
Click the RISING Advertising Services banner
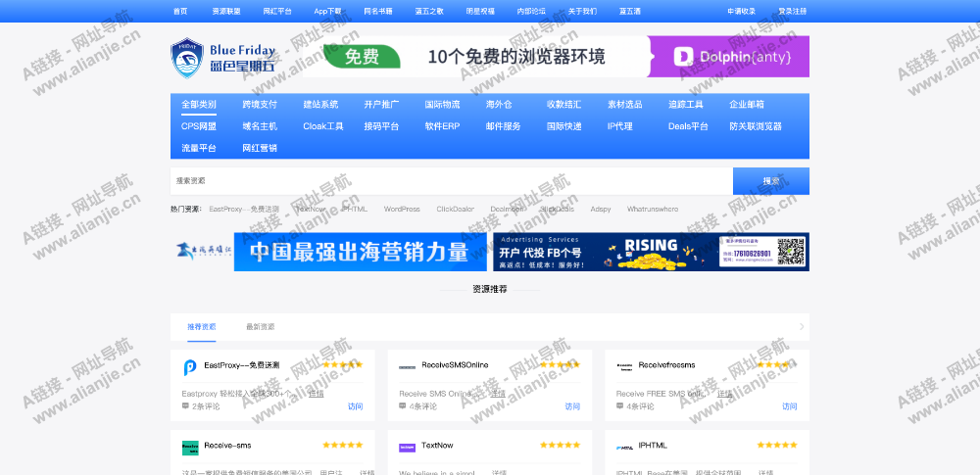click(x=652, y=252)
